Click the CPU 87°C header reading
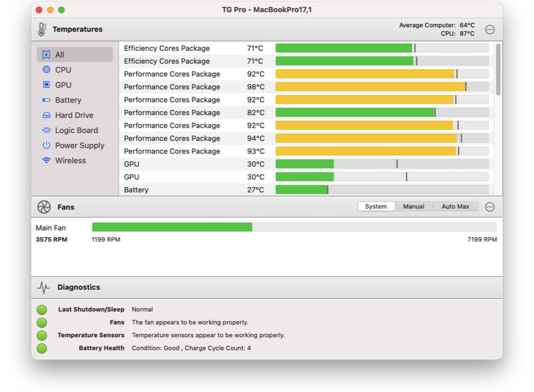 coord(457,34)
